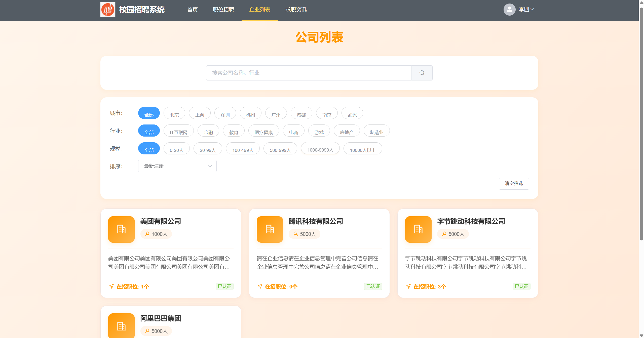Click the 已认证 badge on 腾讯 card
644x338 pixels.
coord(373,286)
